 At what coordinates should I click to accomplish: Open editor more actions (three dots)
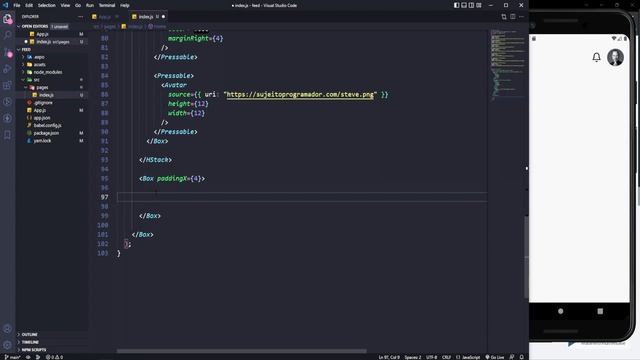(x=521, y=17)
